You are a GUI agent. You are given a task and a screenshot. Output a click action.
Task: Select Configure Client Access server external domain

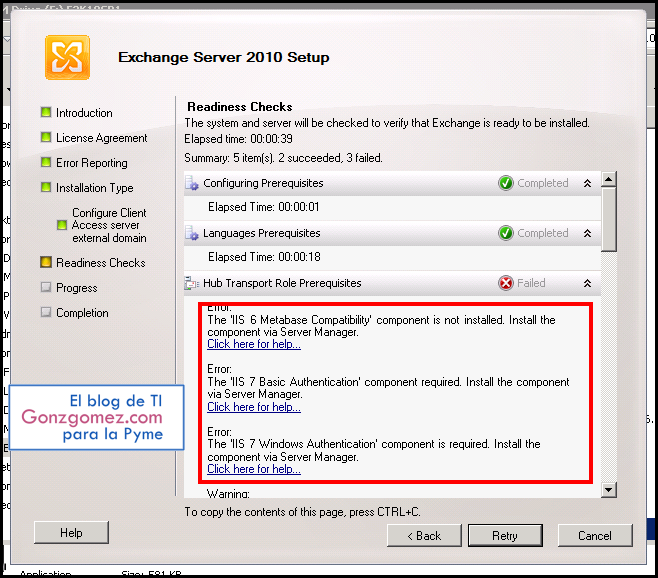click(109, 225)
